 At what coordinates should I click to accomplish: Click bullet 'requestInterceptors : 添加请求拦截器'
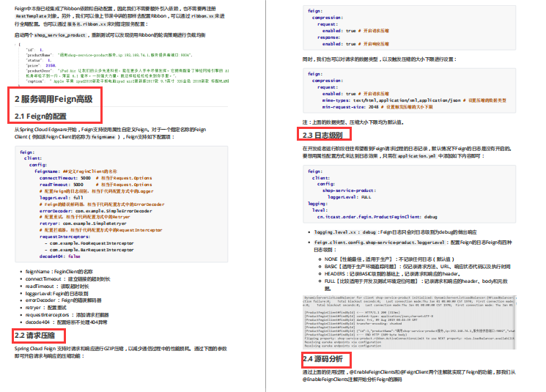[x=67, y=315]
